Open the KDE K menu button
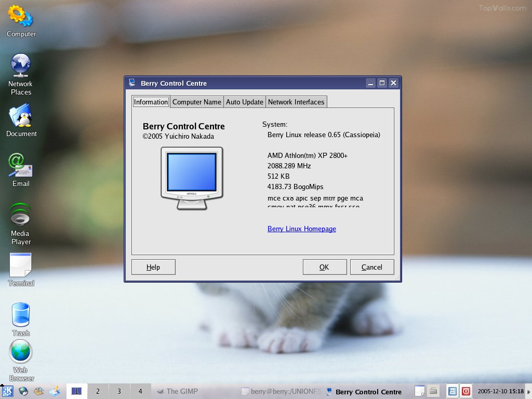Screen dimensions: 532x399 click(7, 391)
